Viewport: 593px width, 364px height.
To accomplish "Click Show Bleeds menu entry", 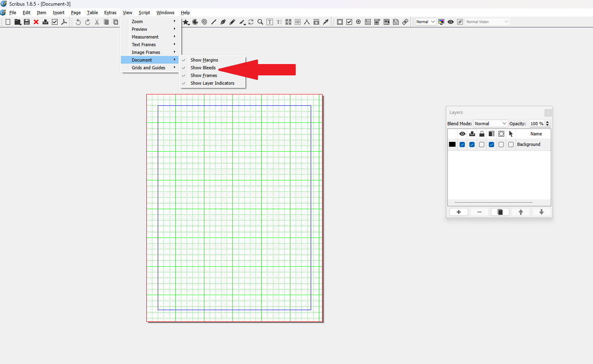I will (x=213, y=68).
